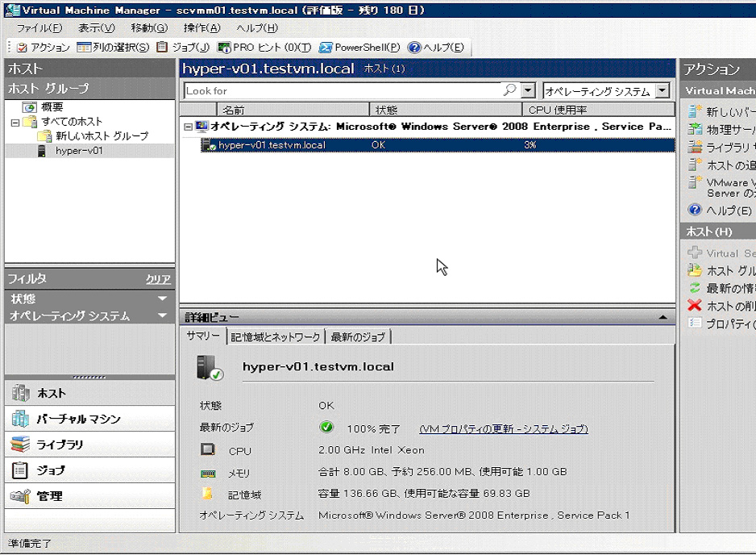Click the search magnifier icon
Image resolution: width=756 pixels, height=555 pixels.
(x=509, y=90)
